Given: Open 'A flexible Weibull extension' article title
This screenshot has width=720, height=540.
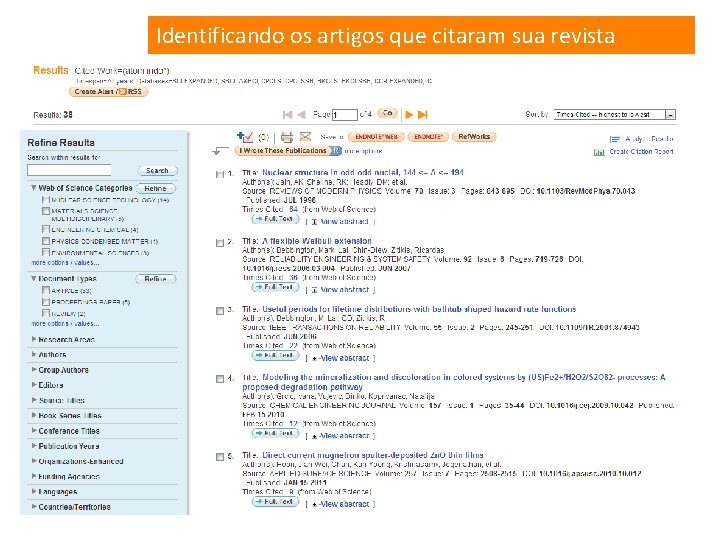Looking at the screenshot, I should 316,241.
